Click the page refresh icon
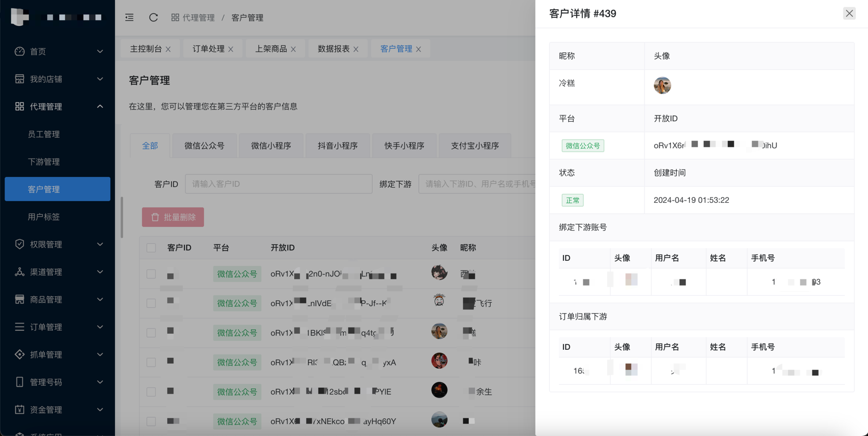Viewport: 868px width, 436px height. [x=153, y=18]
